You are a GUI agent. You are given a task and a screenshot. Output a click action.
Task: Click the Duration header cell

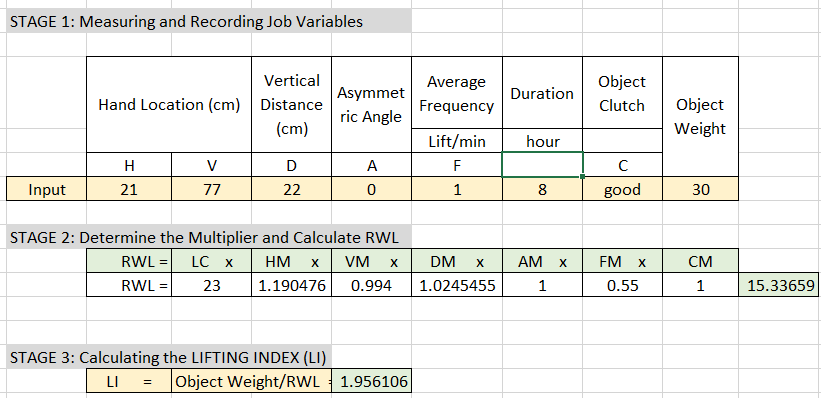[x=542, y=93]
